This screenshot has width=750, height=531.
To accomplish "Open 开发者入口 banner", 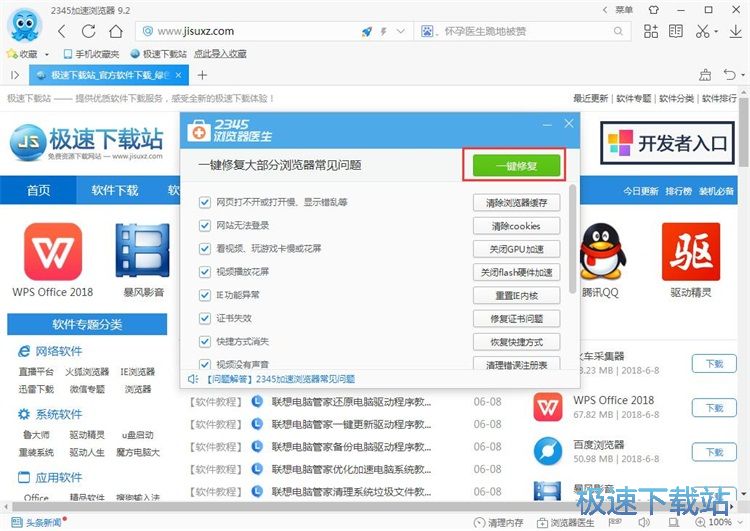I will tap(667, 143).
